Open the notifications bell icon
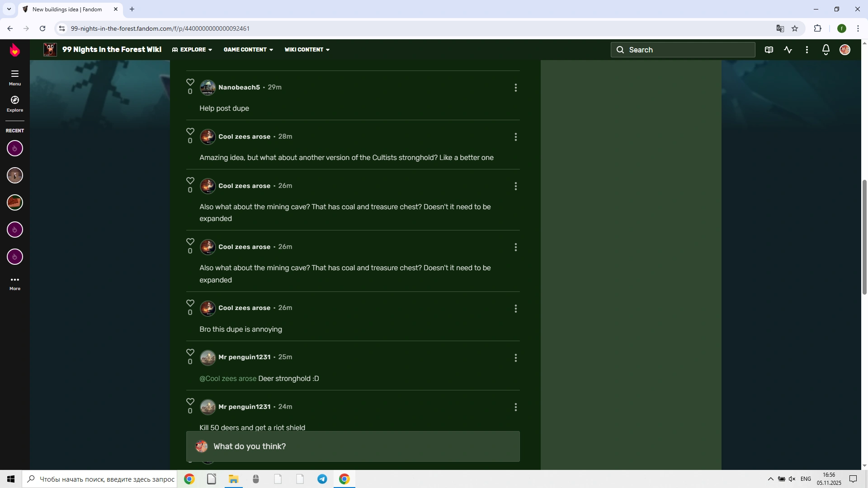Screen dimensions: 868x488 point(826,50)
